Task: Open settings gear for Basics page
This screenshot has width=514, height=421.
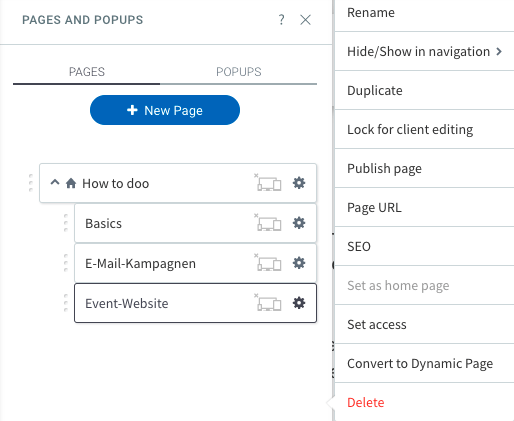Action: point(299,223)
